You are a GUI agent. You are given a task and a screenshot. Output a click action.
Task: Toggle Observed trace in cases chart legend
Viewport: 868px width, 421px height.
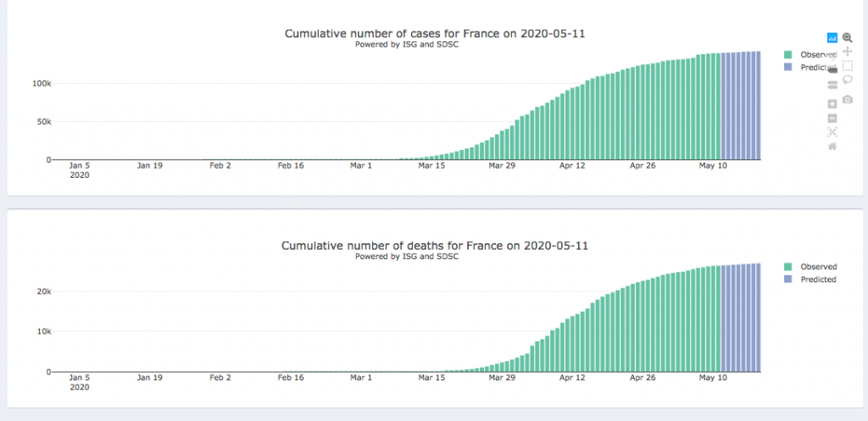[x=812, y=55]
